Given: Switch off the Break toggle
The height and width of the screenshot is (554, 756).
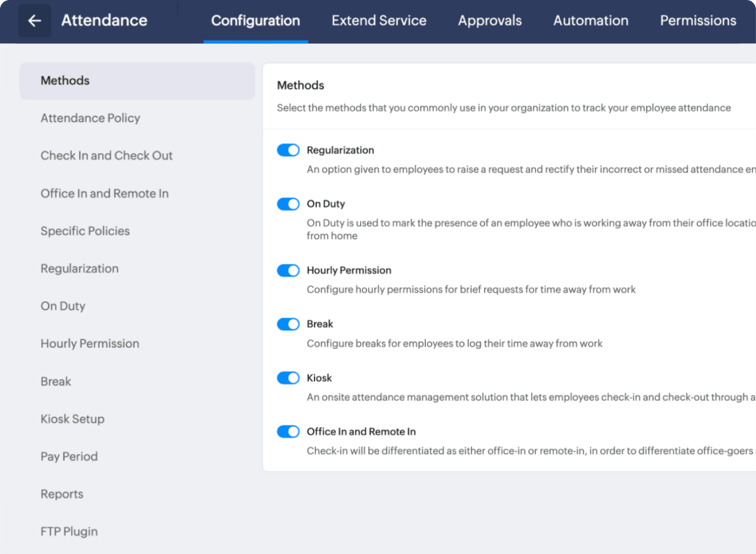Looking at the screenshot, I should pyautogui.click(x=288, y=324).
